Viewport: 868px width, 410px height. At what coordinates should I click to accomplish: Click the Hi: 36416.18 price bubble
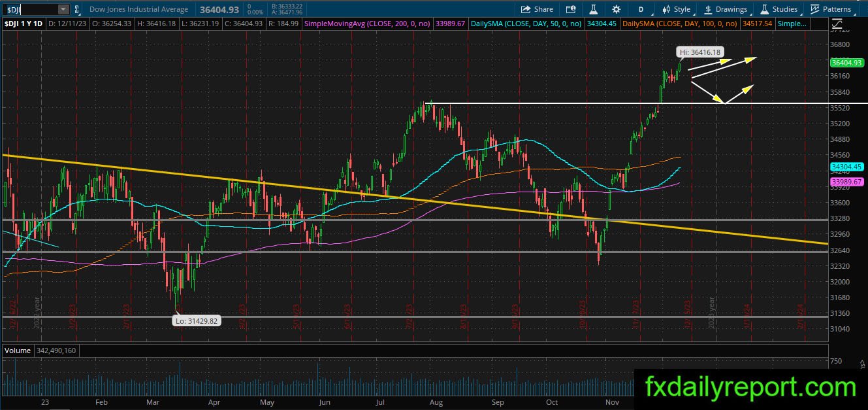tap(700, 52)
